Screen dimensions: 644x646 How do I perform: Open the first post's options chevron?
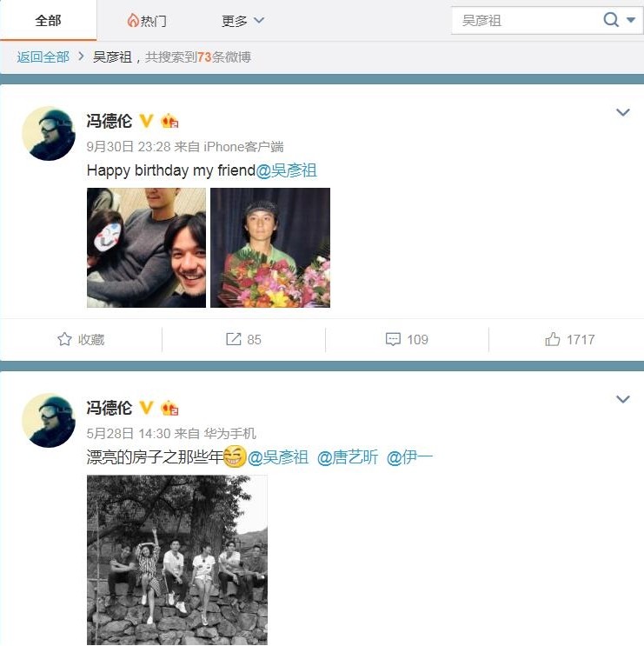[x=622, y=112]
